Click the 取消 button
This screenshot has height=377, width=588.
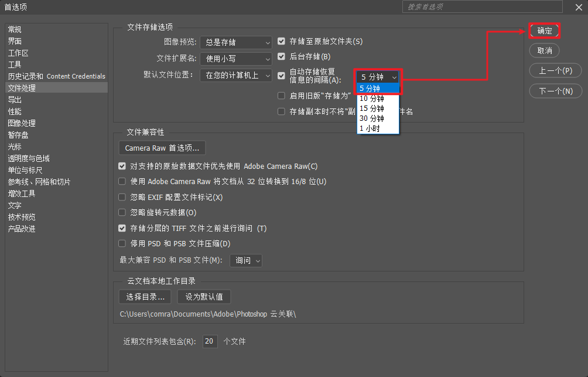pyautogui.click(x=545, y=50)
